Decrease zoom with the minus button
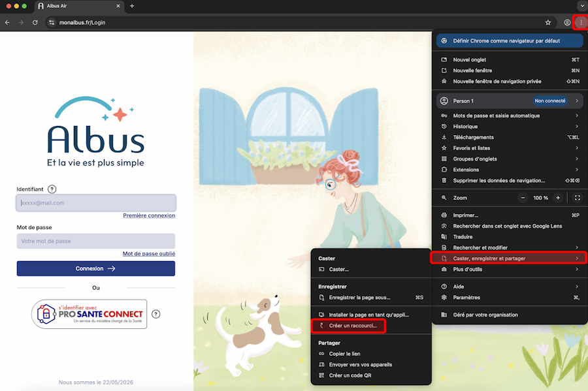The height and width of the screenshot is (391, 588). pyautogui.click(x=523, y=198)
